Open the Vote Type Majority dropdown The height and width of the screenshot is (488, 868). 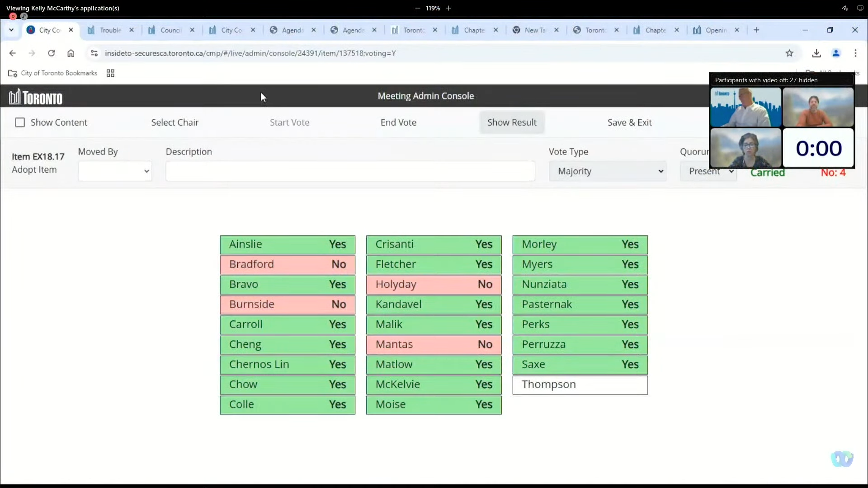(x=607, y=171)
